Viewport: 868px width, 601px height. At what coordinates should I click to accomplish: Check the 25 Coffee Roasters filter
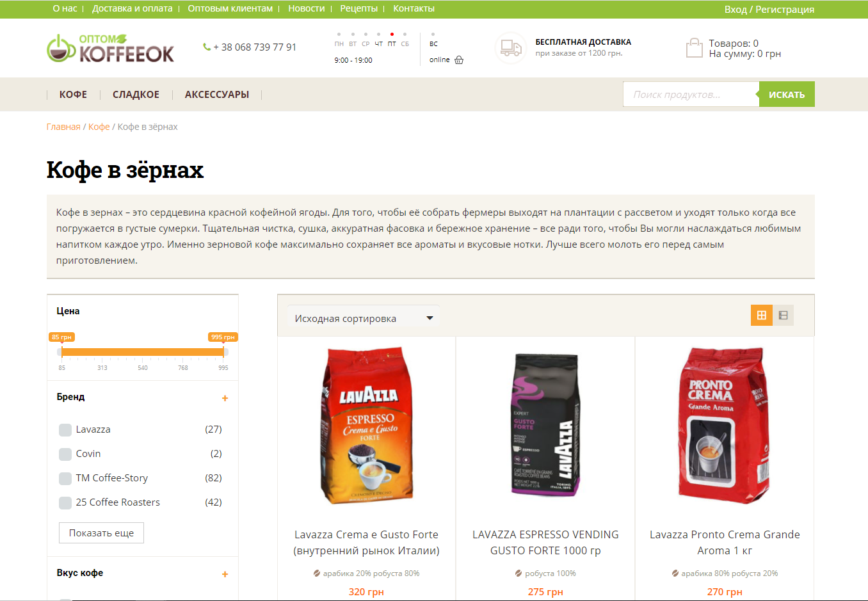click(65, 502)
